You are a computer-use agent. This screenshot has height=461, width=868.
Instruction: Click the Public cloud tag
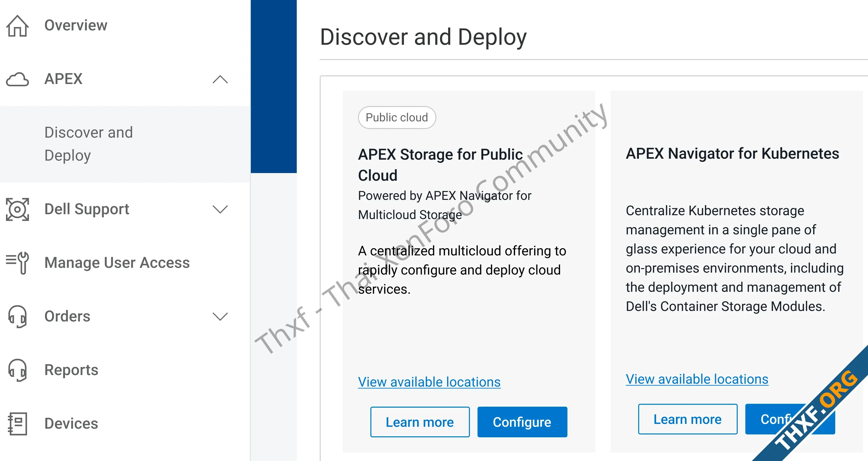coord(397,117)
